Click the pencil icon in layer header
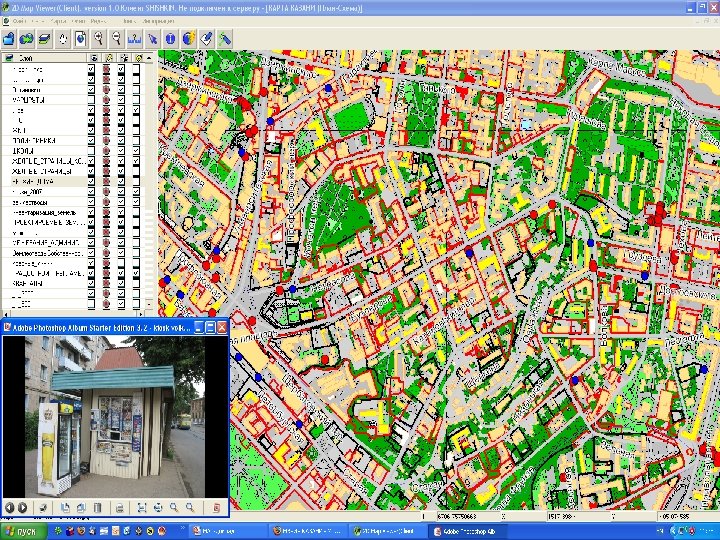Screen dimensions: 720x540 coord(109,58)
